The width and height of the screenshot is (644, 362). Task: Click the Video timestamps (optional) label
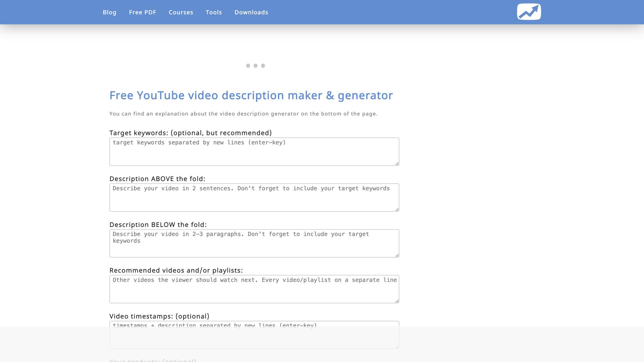(159, 316)
